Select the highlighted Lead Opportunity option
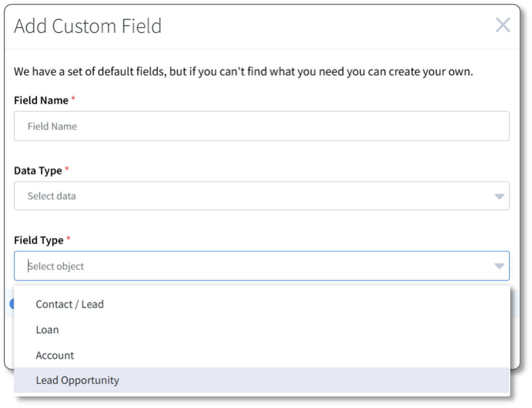This screenshot has width=532, height=408. click(262, 380)
